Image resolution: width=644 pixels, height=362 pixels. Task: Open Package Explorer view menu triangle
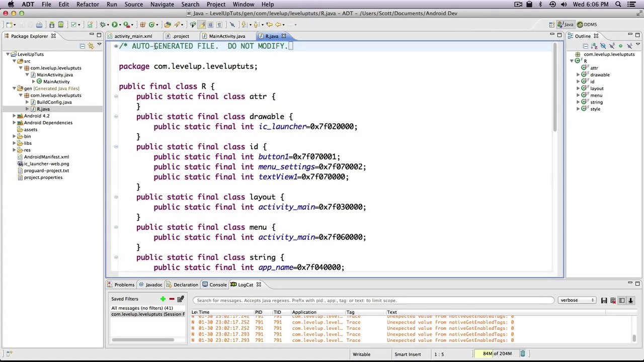pos(99,44)
